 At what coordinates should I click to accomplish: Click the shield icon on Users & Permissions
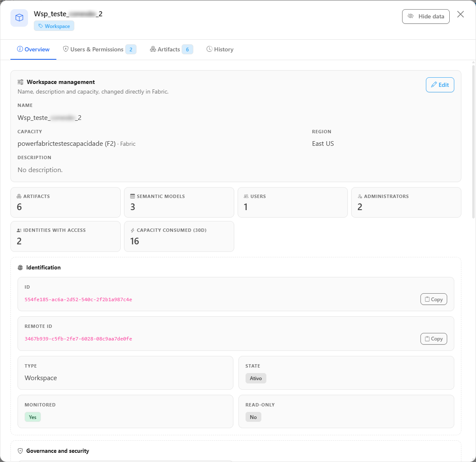[66, 49]
